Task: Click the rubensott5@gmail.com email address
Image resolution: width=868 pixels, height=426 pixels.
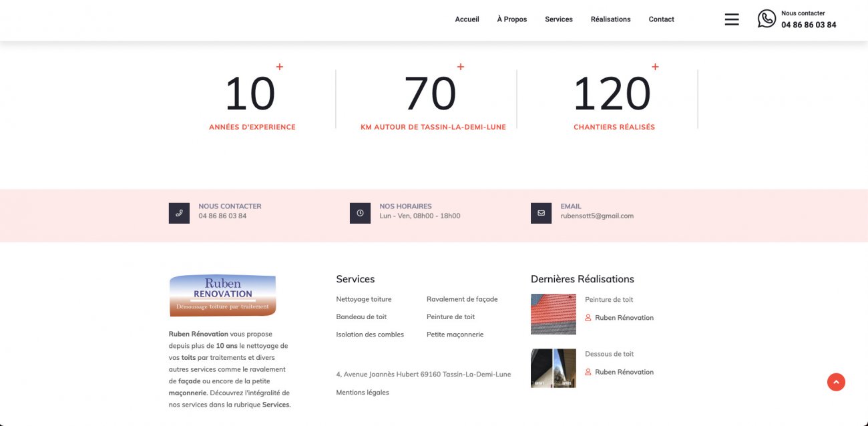Action: click(x=597, y=216)
